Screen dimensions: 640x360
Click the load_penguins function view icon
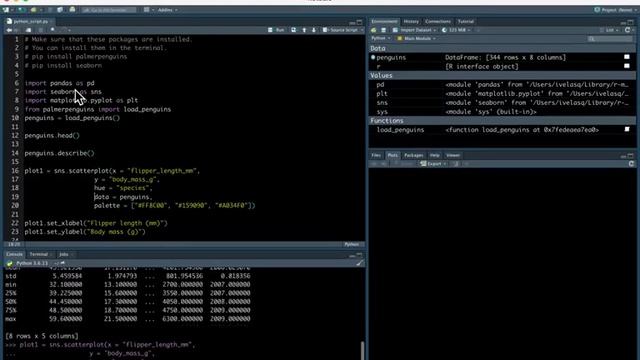627,129
